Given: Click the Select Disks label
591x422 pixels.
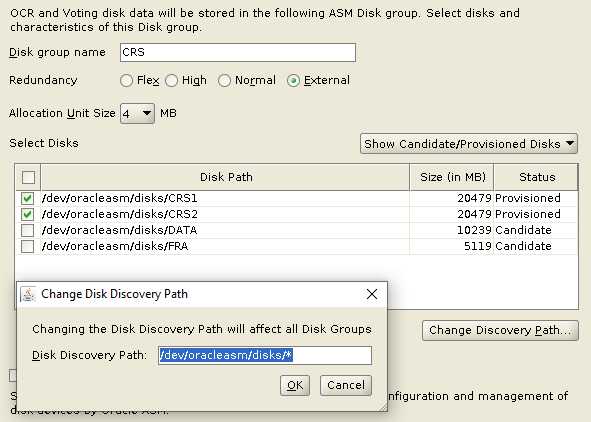Looking at the screenshot, I should pos(44,143).
